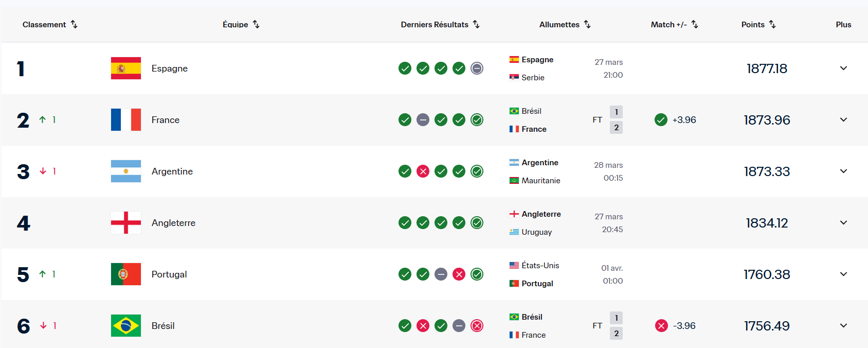Viewport: 868px width, 348px height.
Task: Select the Portugal flag icon
Action: pyautogui.click(x=125, y=274)
